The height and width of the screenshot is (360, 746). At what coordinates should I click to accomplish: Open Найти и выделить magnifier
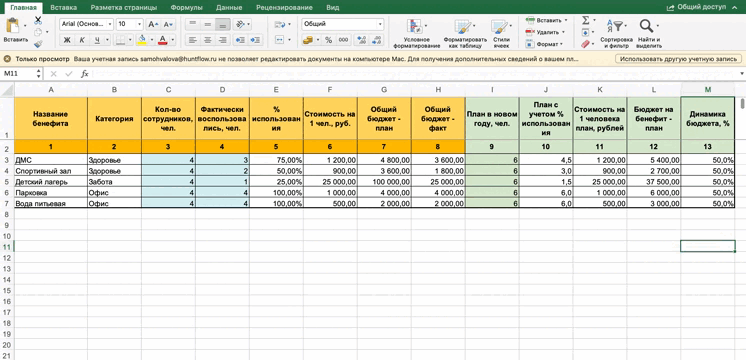[x=649, y=34]
